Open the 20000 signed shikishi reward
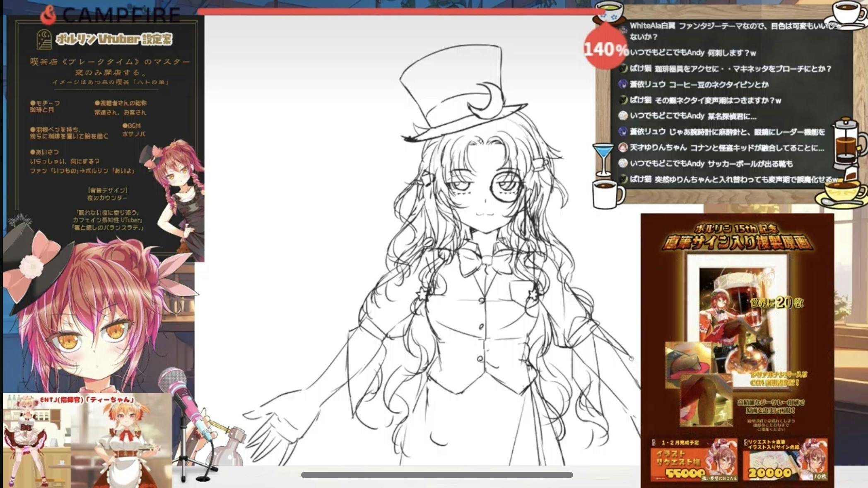Screen dimensions: 868x488 [x=784, y=460]
